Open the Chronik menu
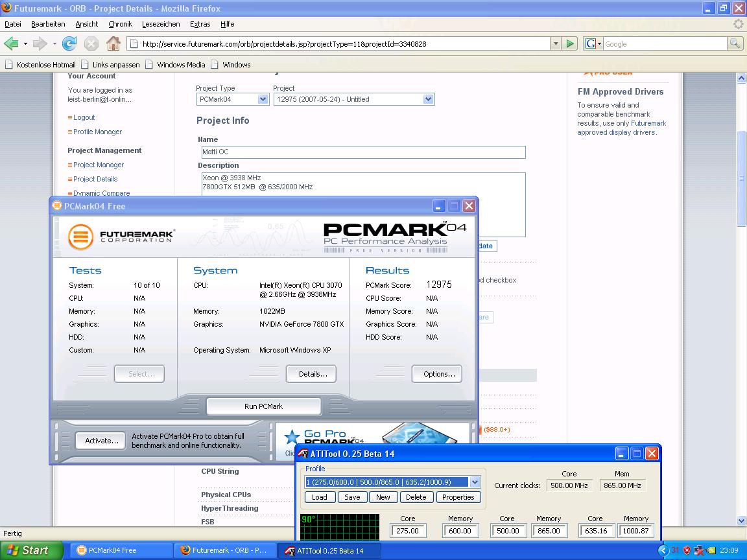The height and width of the screenshot is (560, 747). point(120,24)
